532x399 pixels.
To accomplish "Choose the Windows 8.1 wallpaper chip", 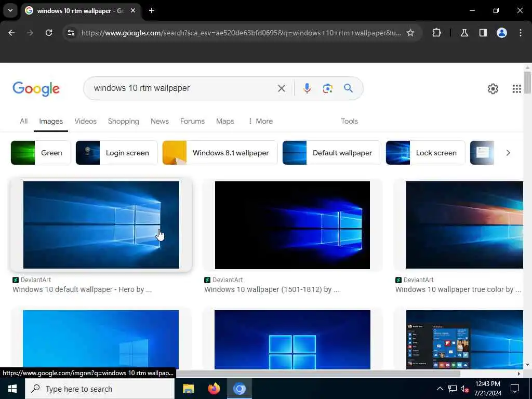I will [220, 153].
